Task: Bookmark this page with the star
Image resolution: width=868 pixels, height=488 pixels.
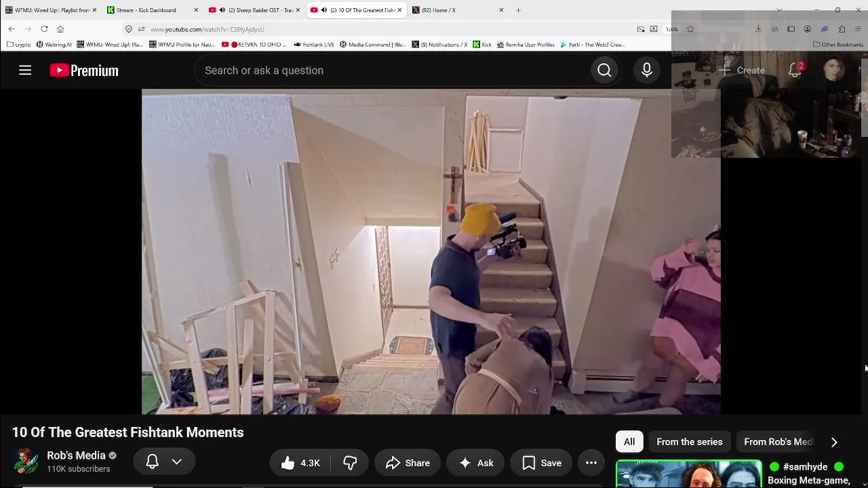Action: point(690,29)
